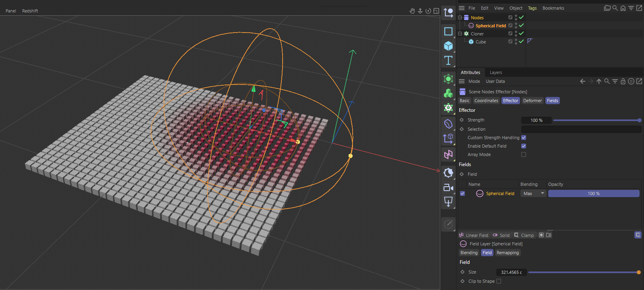The image size is (644, 290).
Task: Select the Cube primitive tool
Action: pos(448,46)
